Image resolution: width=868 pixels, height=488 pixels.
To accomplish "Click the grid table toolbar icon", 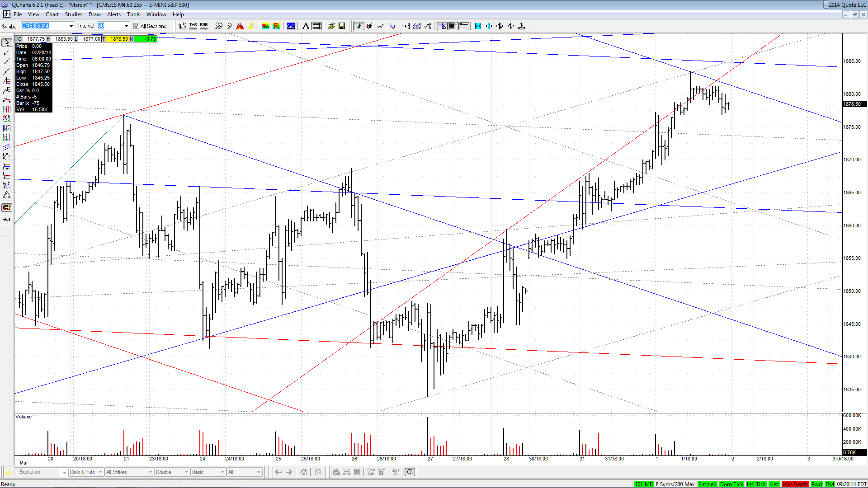I will (316, 26).
